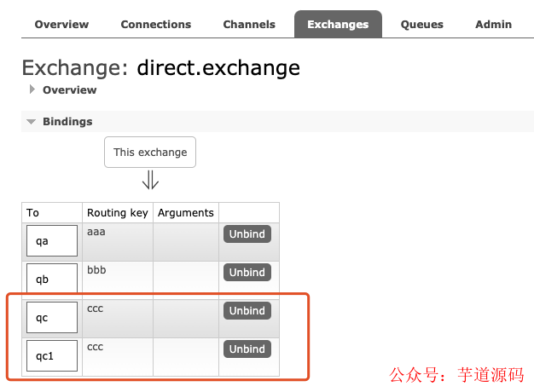Unbind the qb queue binding
The width and height of the screenshot is (534, 392).
247,272
